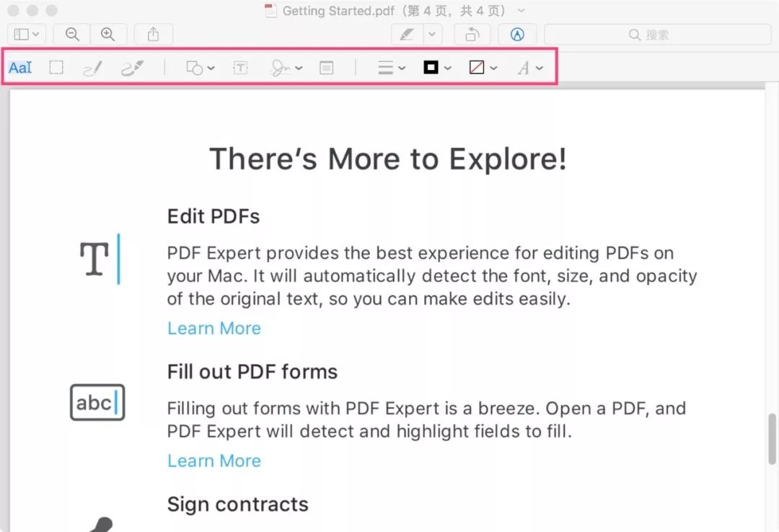The height and width of the screenshot is (532, 779).
Task: Click the zoom out magnifier
Action: pyautogui.click(x=73, y=34)
